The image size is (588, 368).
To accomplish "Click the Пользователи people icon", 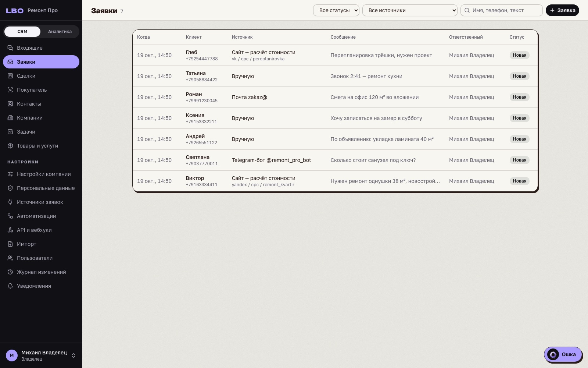I will click(10, 258).
